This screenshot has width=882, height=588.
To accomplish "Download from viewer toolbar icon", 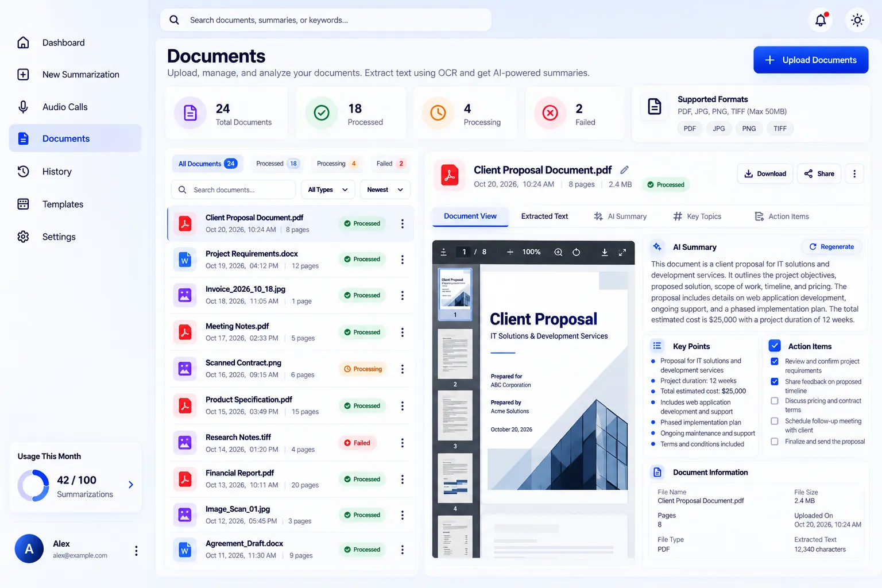I will (x=605, y=252).
